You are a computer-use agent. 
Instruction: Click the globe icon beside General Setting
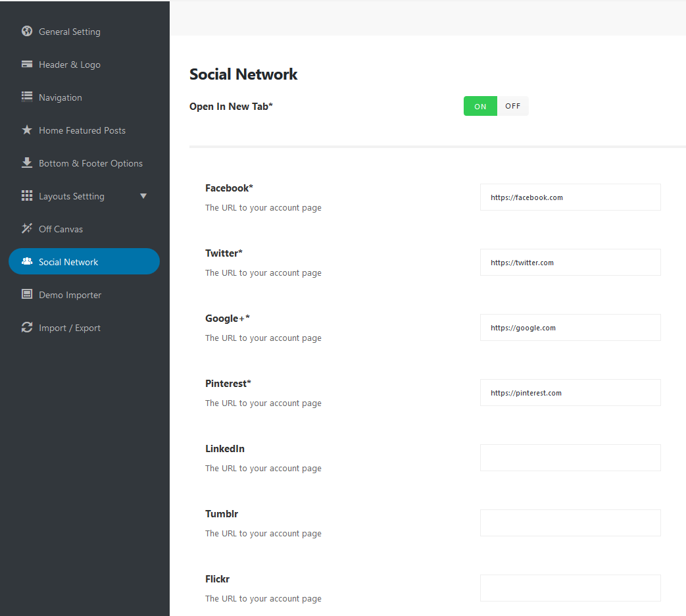point(27,31)
